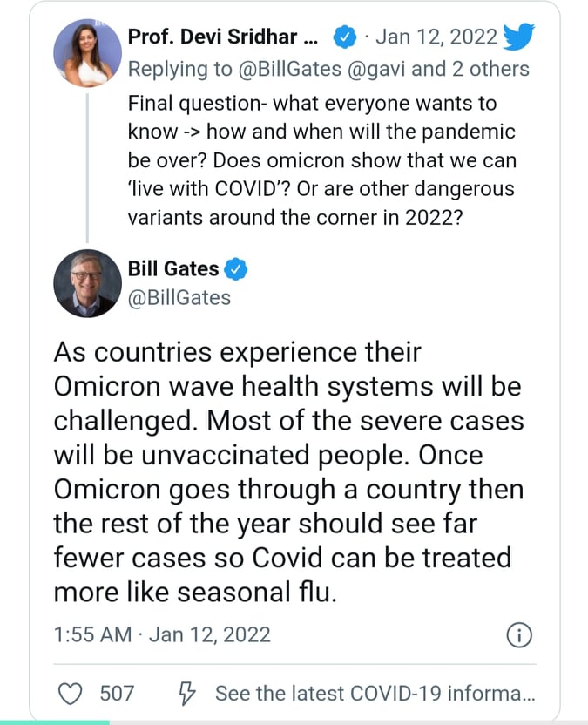The height and width of the screenshot is (725, 588).
Task: Open the @BillGates reply mention
Action: [x=290, y=70]
